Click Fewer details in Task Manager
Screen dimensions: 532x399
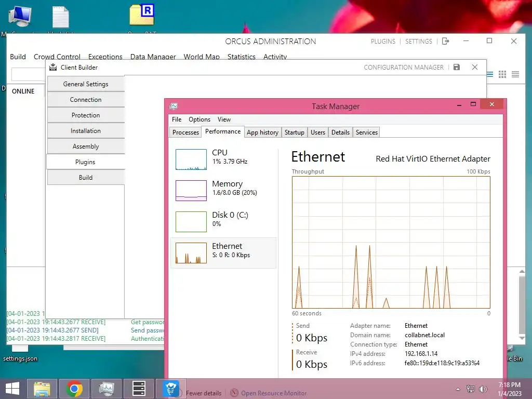(204, 393)
